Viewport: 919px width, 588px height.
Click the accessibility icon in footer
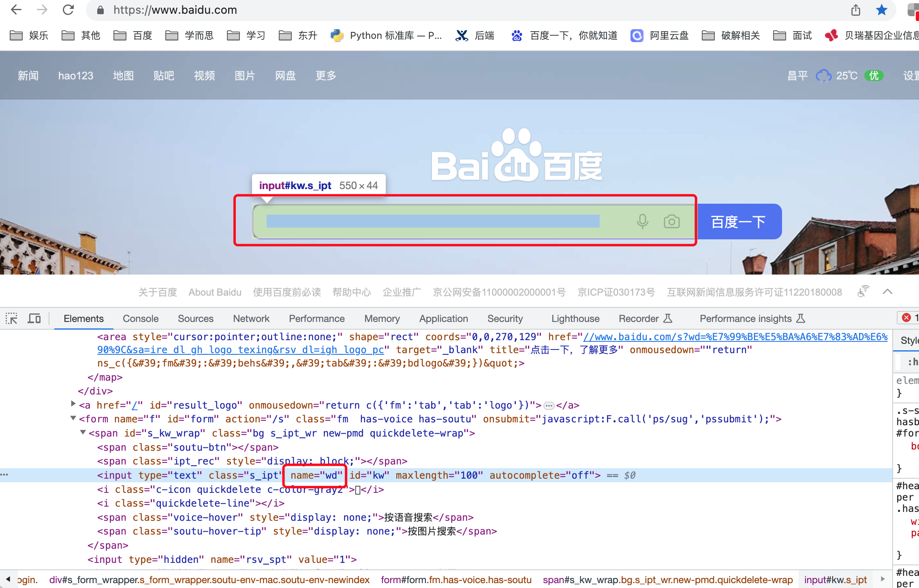[863, 291]
